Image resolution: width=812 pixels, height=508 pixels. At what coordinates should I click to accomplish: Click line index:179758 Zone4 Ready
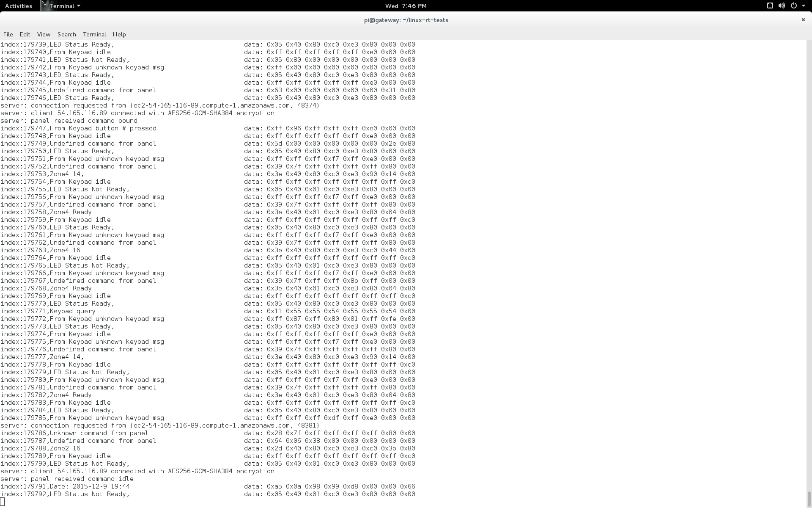[x=208, y=212]
